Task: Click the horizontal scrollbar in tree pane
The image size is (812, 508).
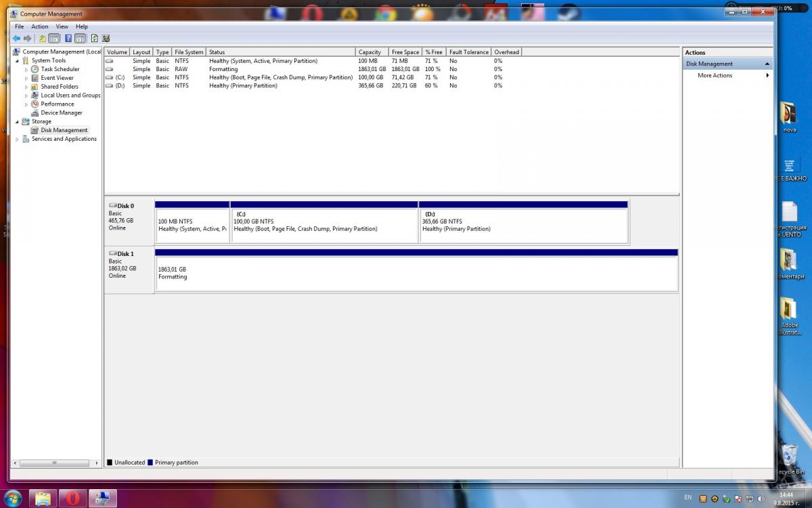Action: tap(54, 463)
